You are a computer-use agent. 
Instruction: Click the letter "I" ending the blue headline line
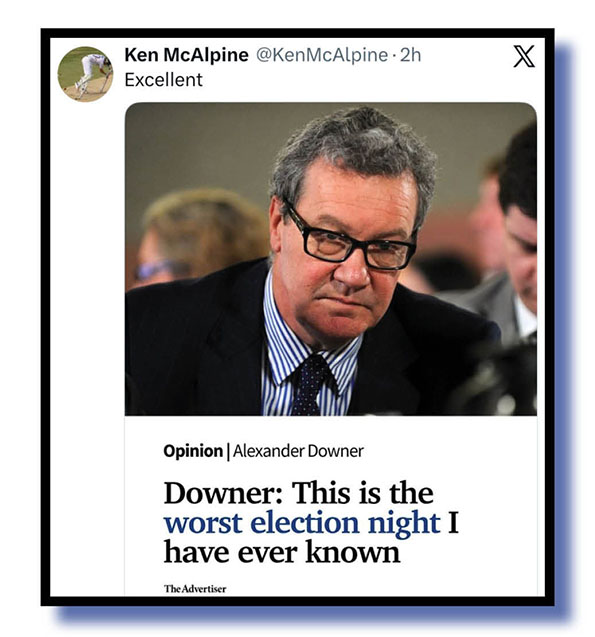click(453, 522)
